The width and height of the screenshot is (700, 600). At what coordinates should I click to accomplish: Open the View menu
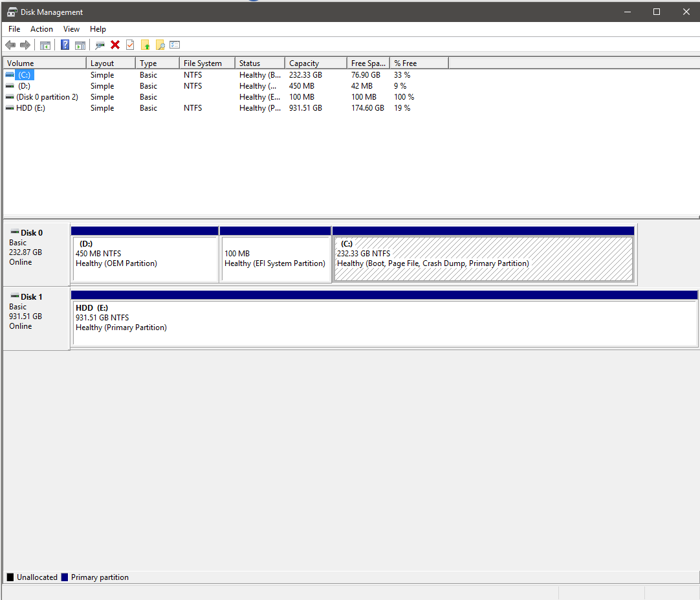pos(71,28)
